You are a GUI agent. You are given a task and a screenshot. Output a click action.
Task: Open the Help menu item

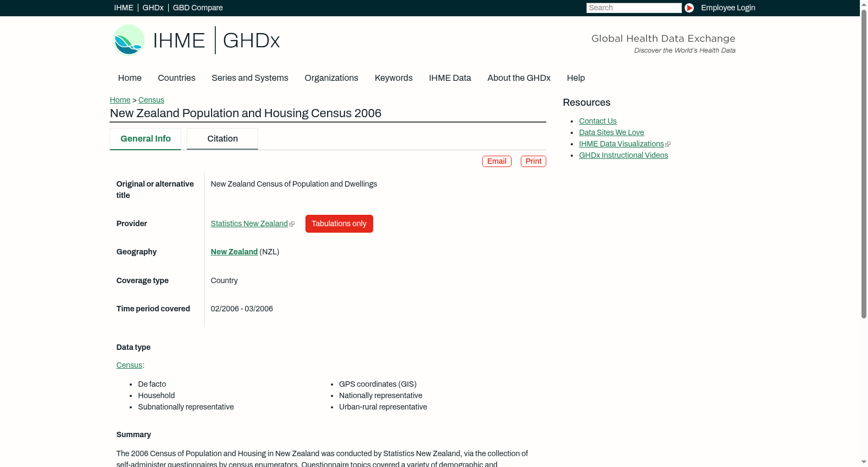[576, 78]
